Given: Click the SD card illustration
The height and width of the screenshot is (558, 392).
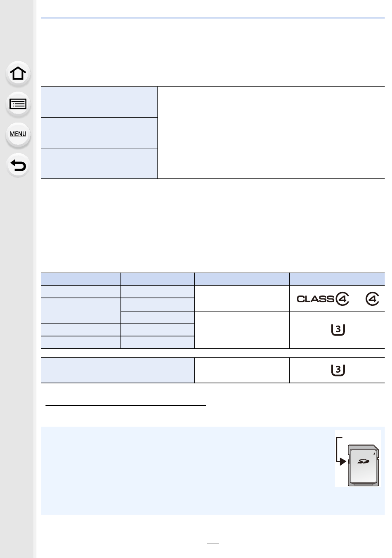Looking at the screenshot, I should point(363,465).
